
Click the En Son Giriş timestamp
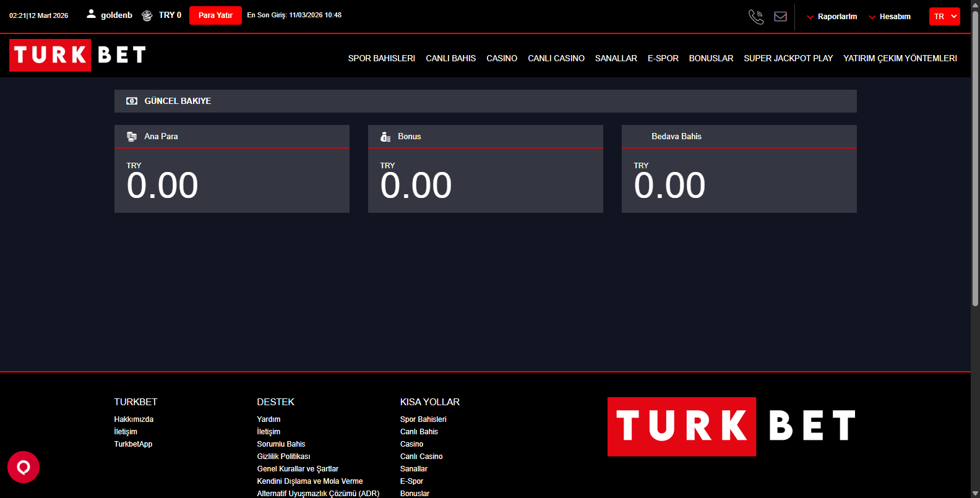tap(294, 15)
